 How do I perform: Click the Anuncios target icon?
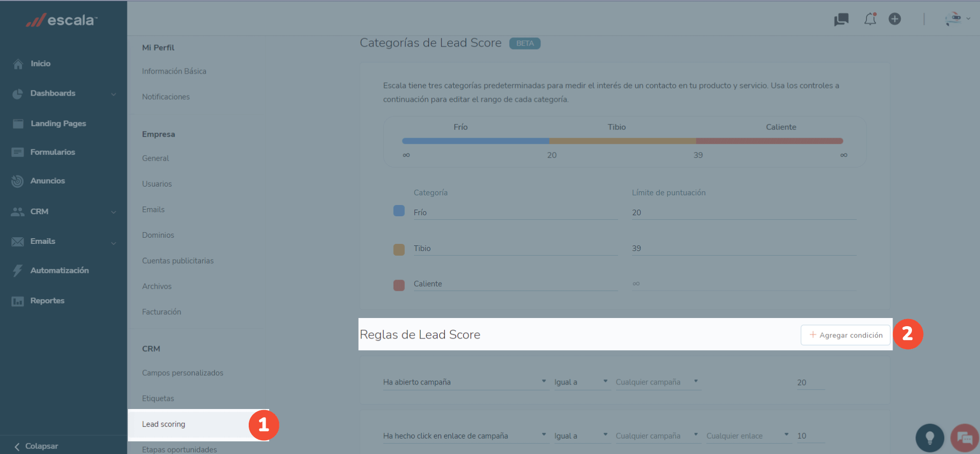18,181
